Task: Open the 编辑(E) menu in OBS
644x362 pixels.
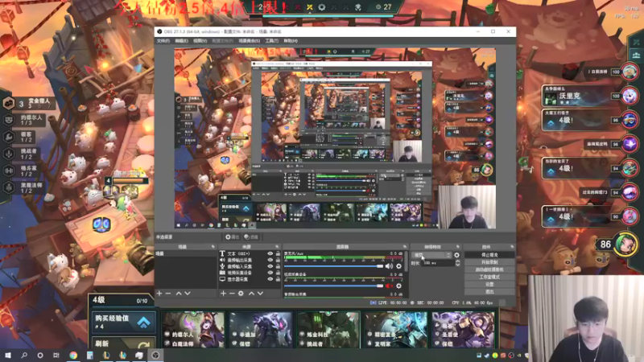Action: point(181,41)
